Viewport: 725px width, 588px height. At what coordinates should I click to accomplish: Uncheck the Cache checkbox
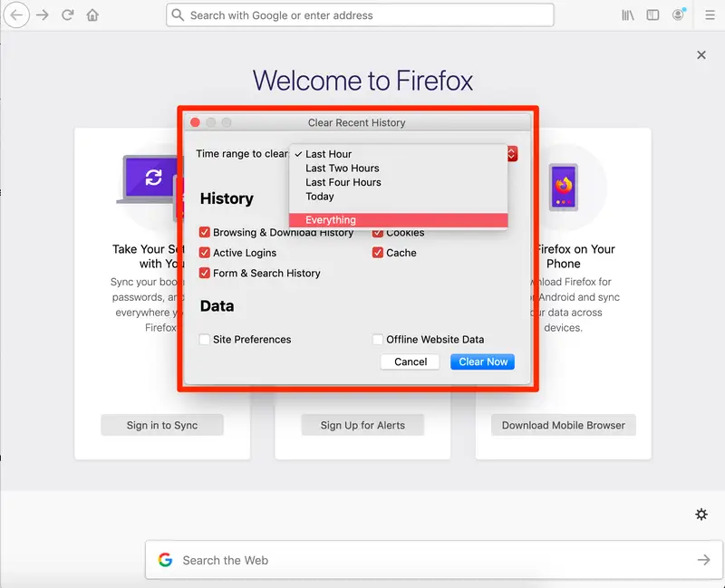pos(378,253)
